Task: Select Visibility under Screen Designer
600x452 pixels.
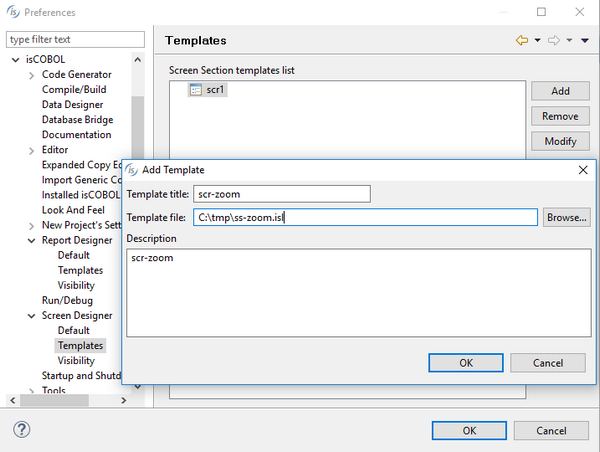Action: (76, 360)
